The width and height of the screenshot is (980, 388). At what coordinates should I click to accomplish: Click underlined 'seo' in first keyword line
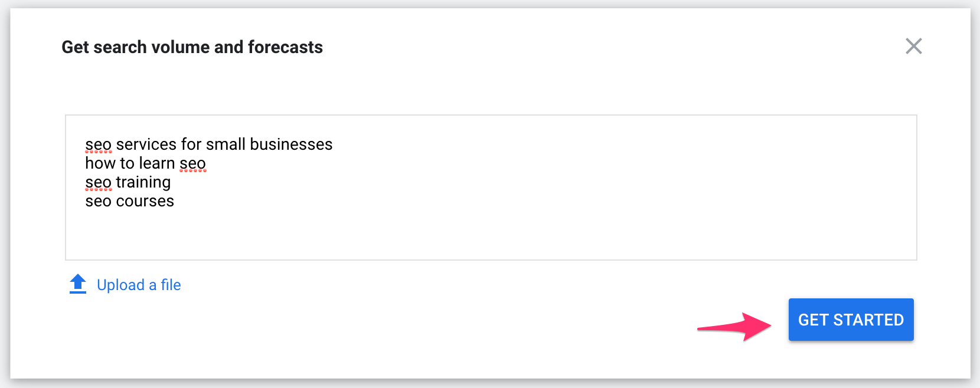click(98, 144)
